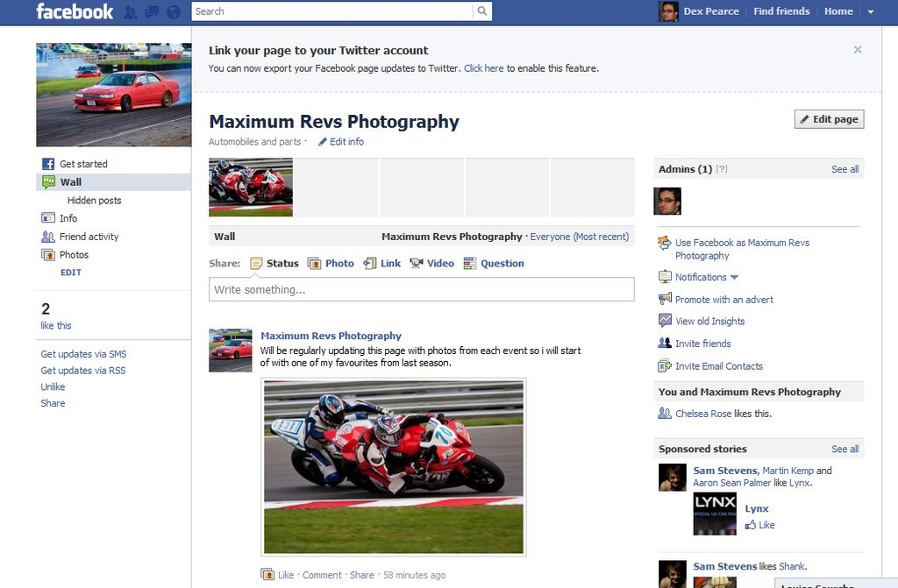Screen dimensions: 898x588
Task: Open the notifications globe icon
Action: tap(173, 11)
